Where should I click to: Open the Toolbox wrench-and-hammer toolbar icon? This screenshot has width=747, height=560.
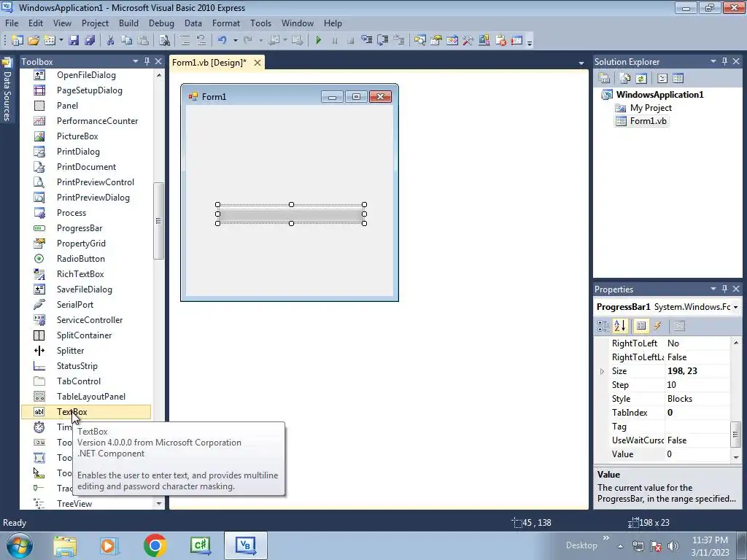coord(468,41)
